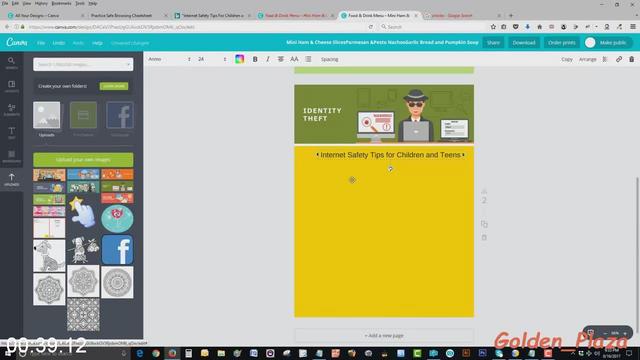This screenshot has height=360, width=640.
Task: Open the Search tab in Canva sidebar
Action: point(11,62)
